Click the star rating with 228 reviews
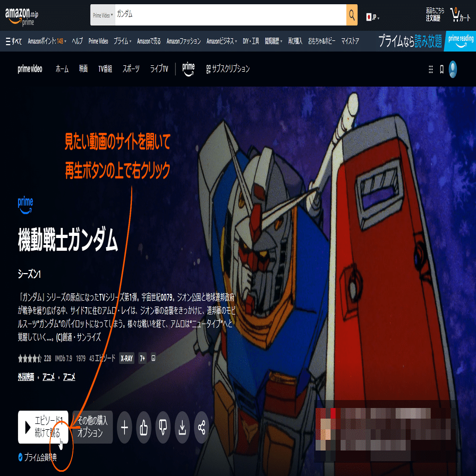Screen dimensions: 476x476 (35, 359)
